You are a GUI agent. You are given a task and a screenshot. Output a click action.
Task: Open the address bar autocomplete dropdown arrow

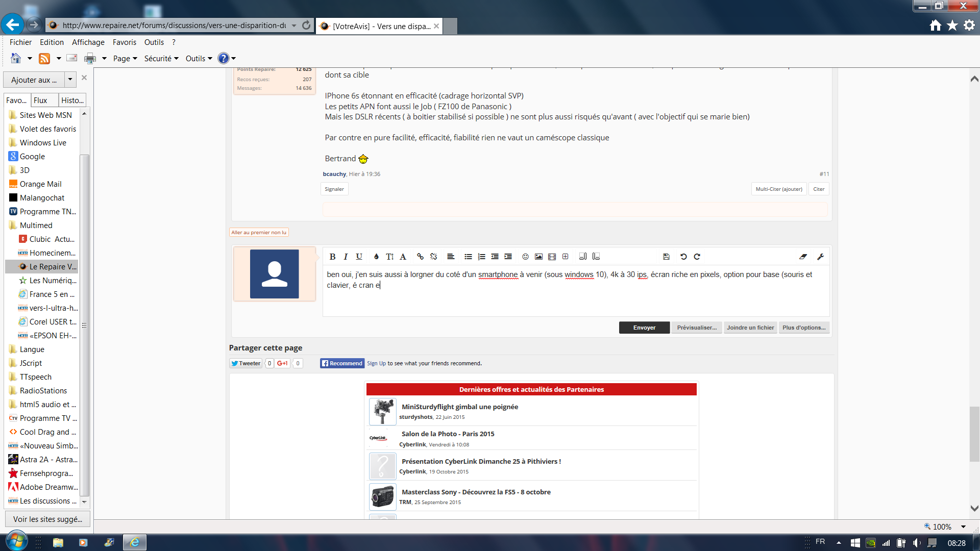[x=294, y=26]
